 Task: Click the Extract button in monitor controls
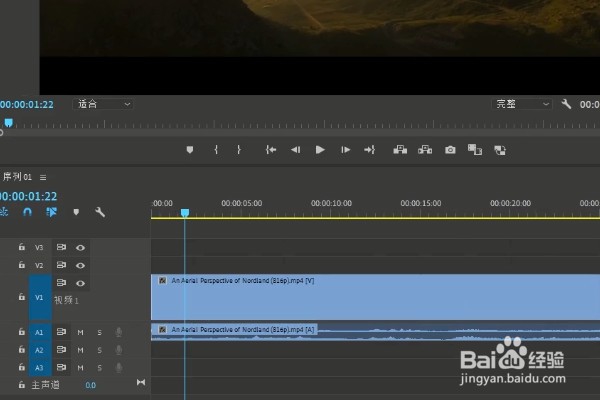pyautogui.click(x=425, y=150)
